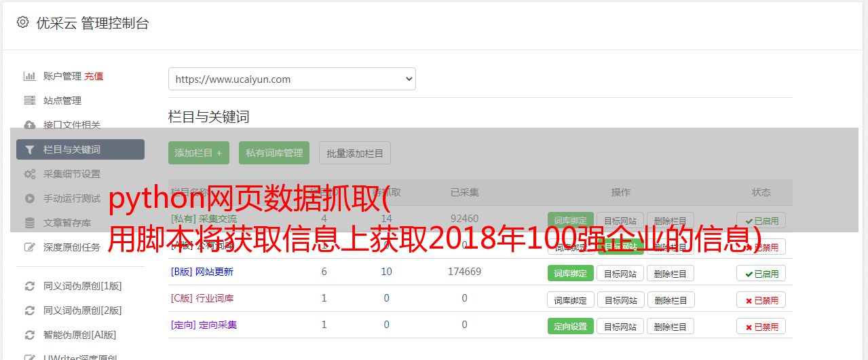This screenshot has width=868, height=360.
Task: Open the [C版] 行业词库 column link
Action: (x=202, y=298)
